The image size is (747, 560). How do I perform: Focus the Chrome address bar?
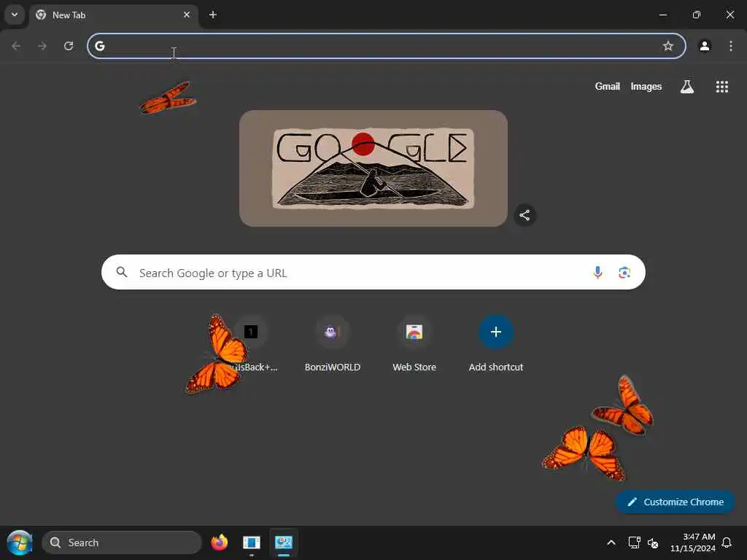(387, 46)
